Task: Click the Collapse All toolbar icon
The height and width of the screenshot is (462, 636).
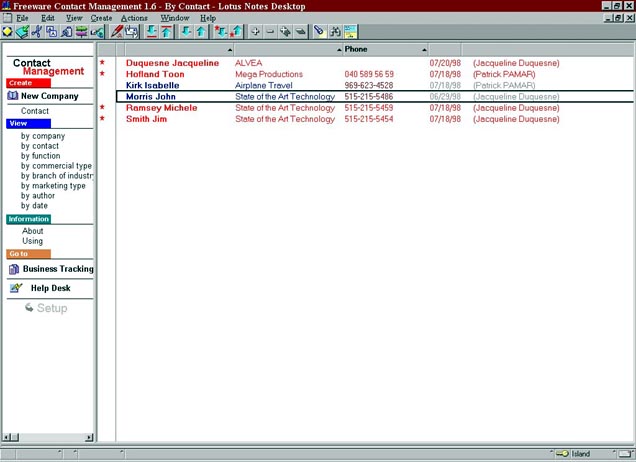Action: 300,32
